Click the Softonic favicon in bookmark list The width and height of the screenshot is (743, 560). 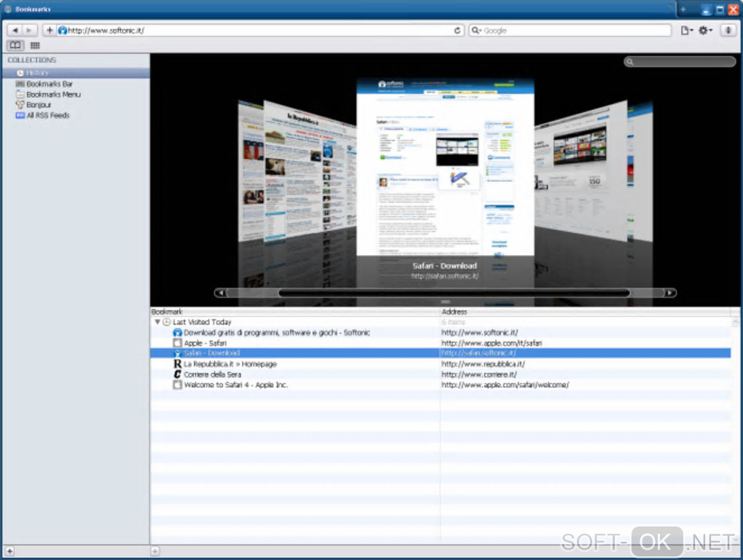pos(177,333)
